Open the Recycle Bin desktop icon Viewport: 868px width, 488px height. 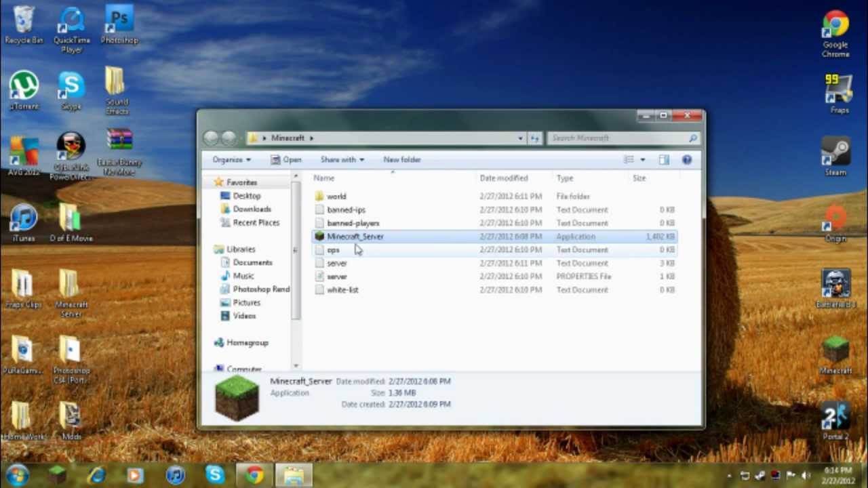coord(24,25)
